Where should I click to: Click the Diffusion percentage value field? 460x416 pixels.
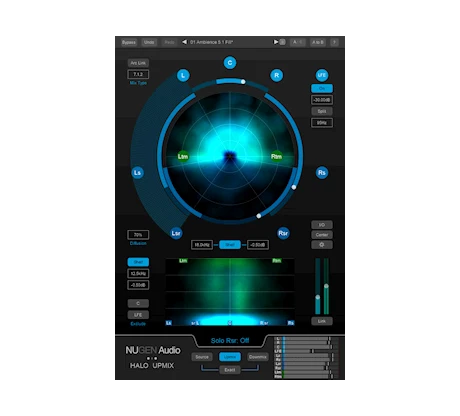138,235
